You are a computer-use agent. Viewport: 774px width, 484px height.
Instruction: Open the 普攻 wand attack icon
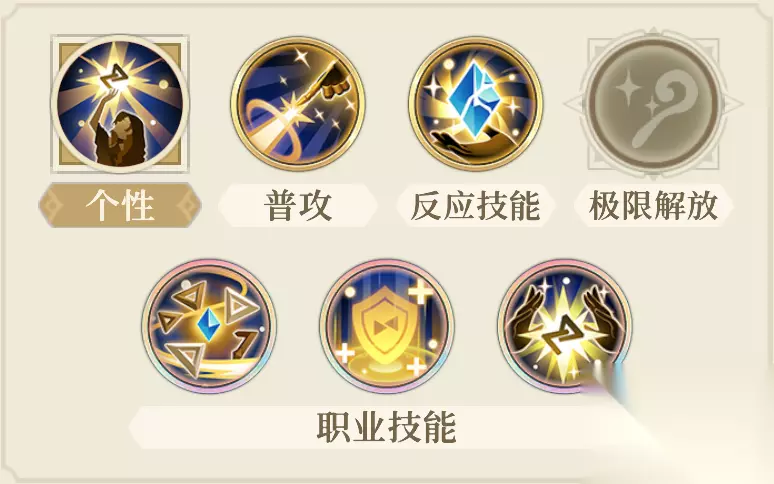click(298, 104)
